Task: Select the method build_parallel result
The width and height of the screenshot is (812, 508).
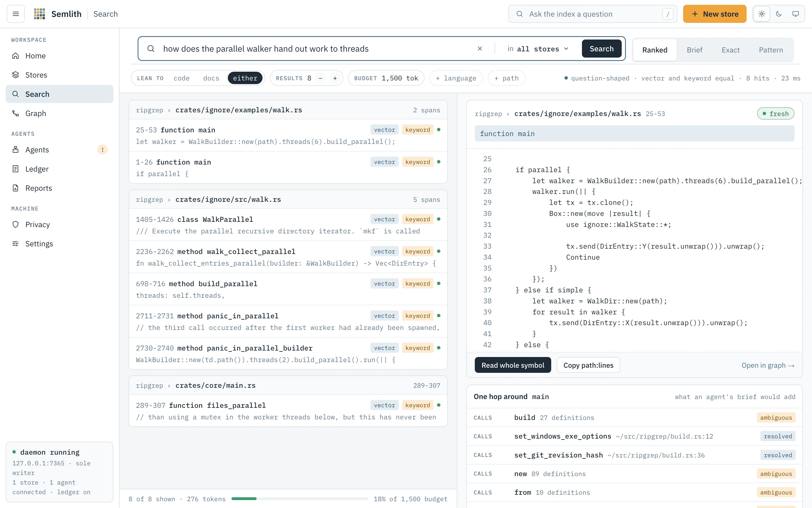Action: pos(288,289)
